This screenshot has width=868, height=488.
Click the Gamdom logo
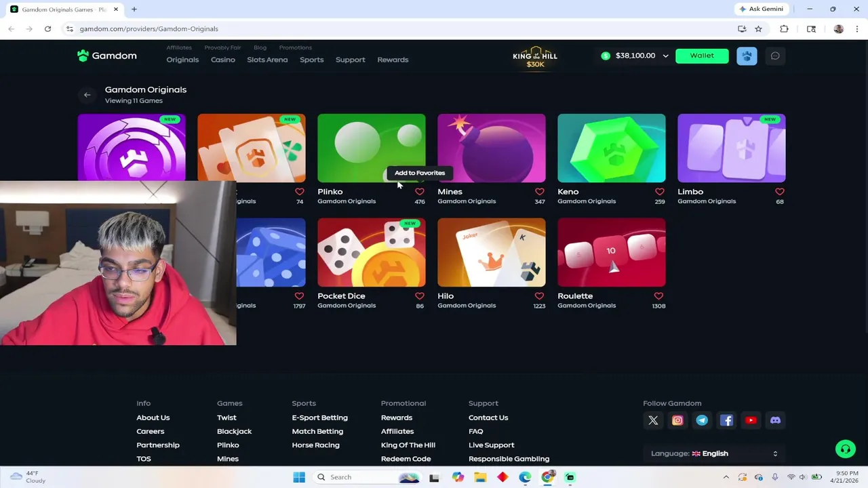tap(107, 56)
